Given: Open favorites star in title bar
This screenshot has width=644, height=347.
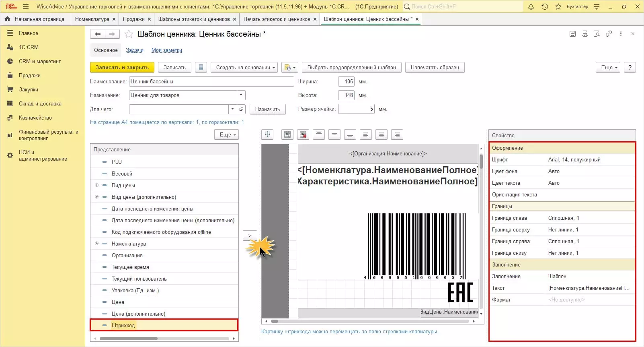Looking at the screenshot, I should coord(558,6).
